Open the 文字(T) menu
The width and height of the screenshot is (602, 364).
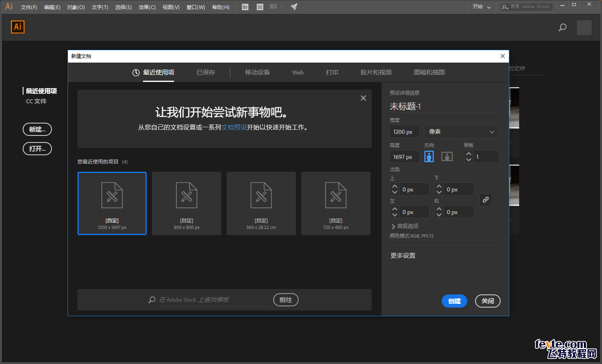pos(100,7)
